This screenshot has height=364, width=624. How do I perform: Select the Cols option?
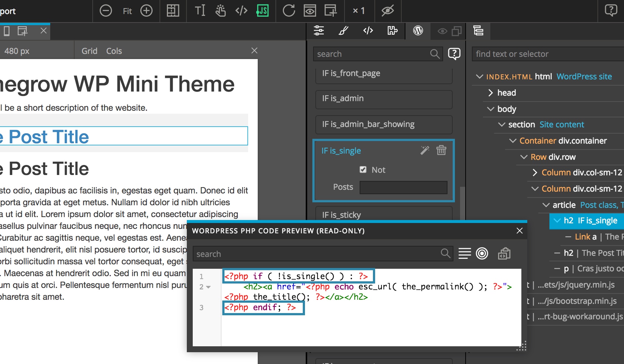(114, 51)
